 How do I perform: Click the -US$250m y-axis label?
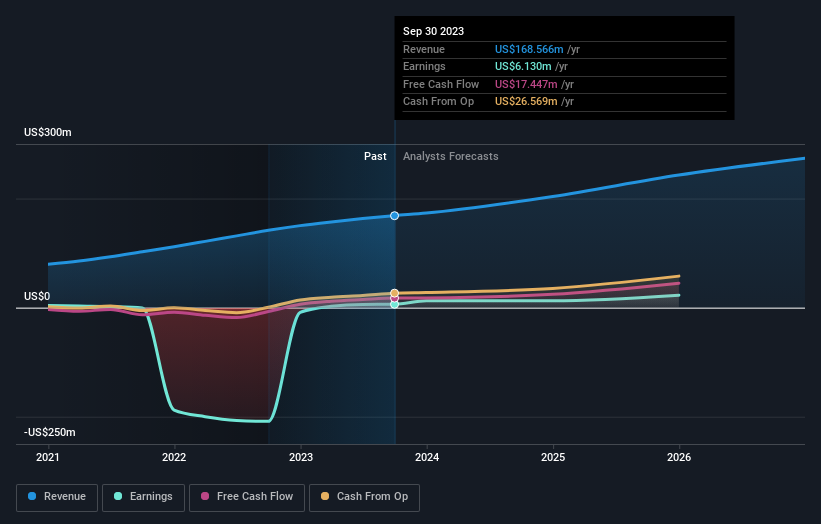point(50,432)
